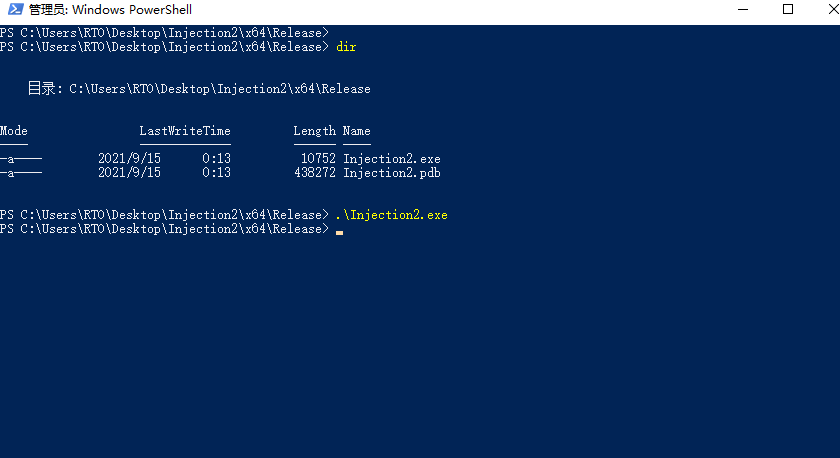Click the file length value 10752
840x458 pixels.
pos(318,159)
